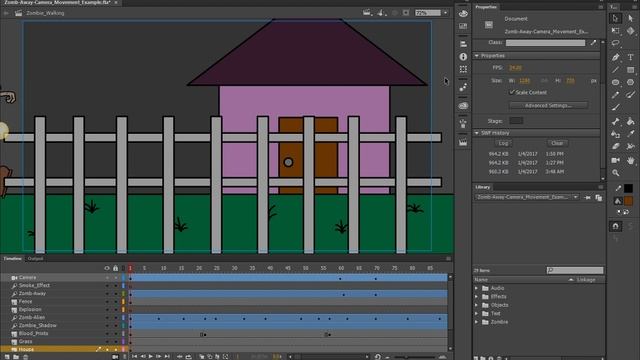Click the FPS value 24.00

pos(515,68)
